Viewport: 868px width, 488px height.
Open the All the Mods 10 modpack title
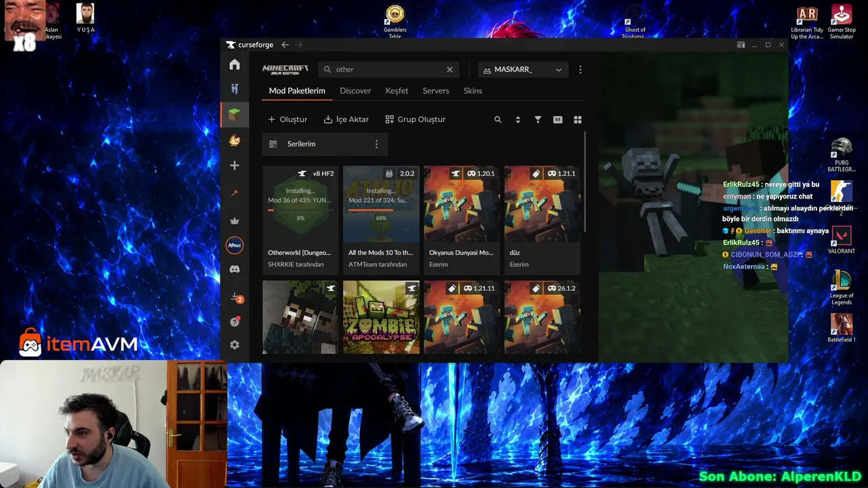pyautogui.click(x=380, y=253)
